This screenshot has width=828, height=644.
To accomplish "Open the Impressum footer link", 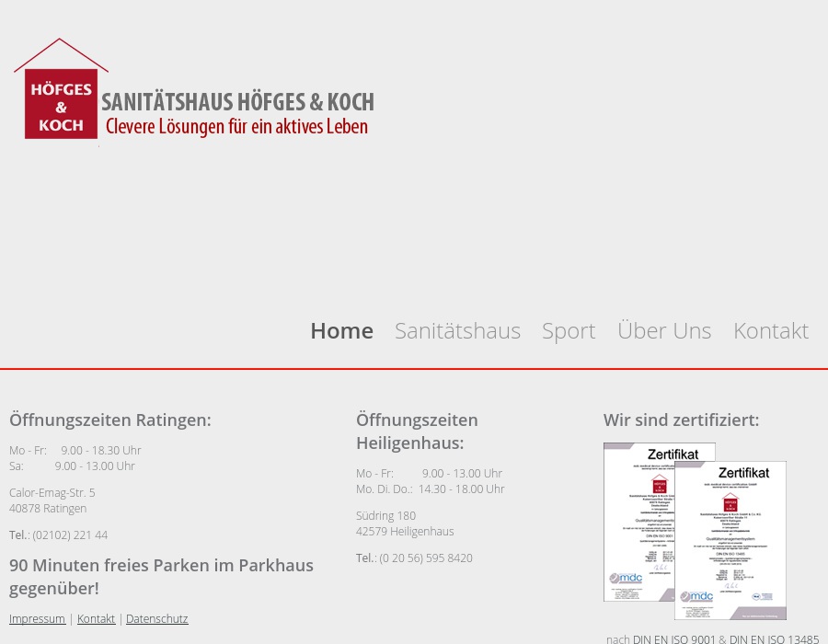I will 37,619.
